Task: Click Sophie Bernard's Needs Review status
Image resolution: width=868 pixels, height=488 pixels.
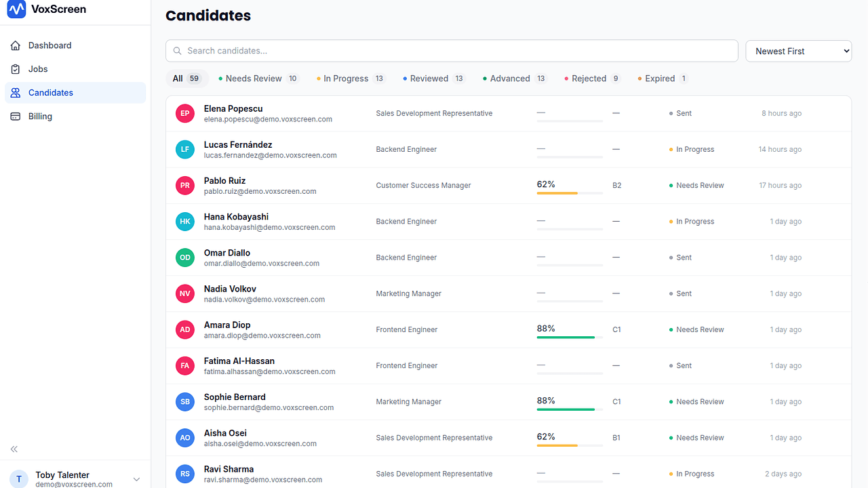Action: tap(696, 402)
